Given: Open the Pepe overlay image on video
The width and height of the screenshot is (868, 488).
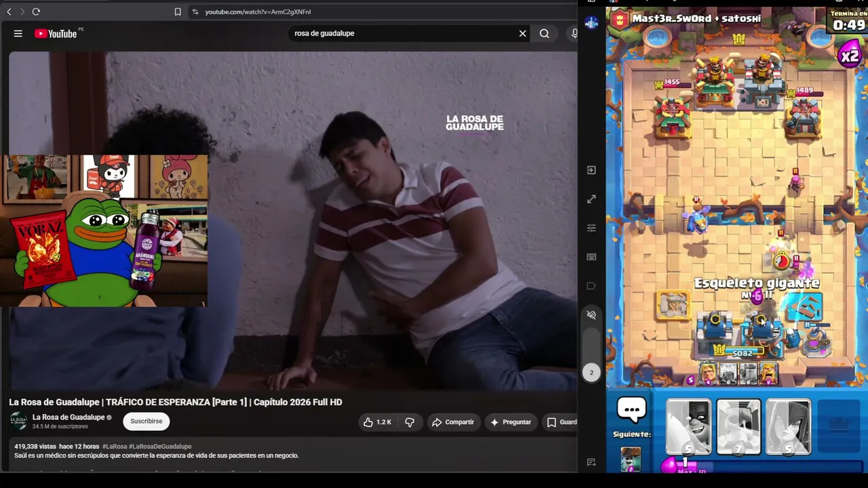Looking at the screenshot, I should (104, 230).
